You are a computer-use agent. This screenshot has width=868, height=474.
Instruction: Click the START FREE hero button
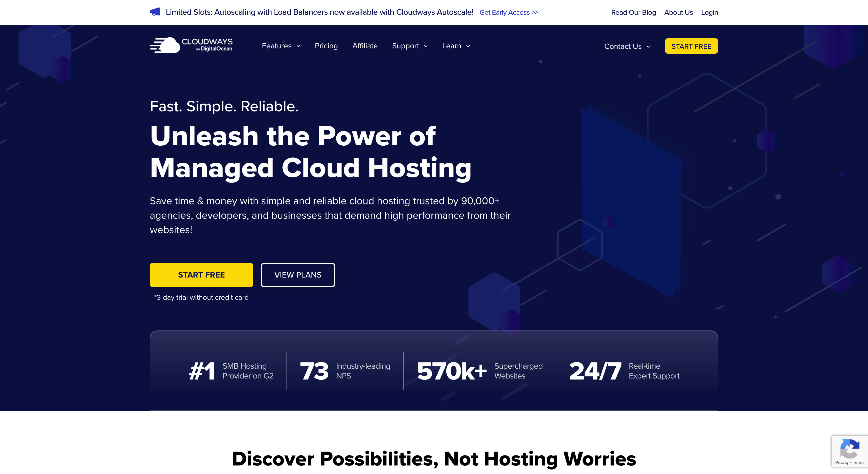(202, 274)
